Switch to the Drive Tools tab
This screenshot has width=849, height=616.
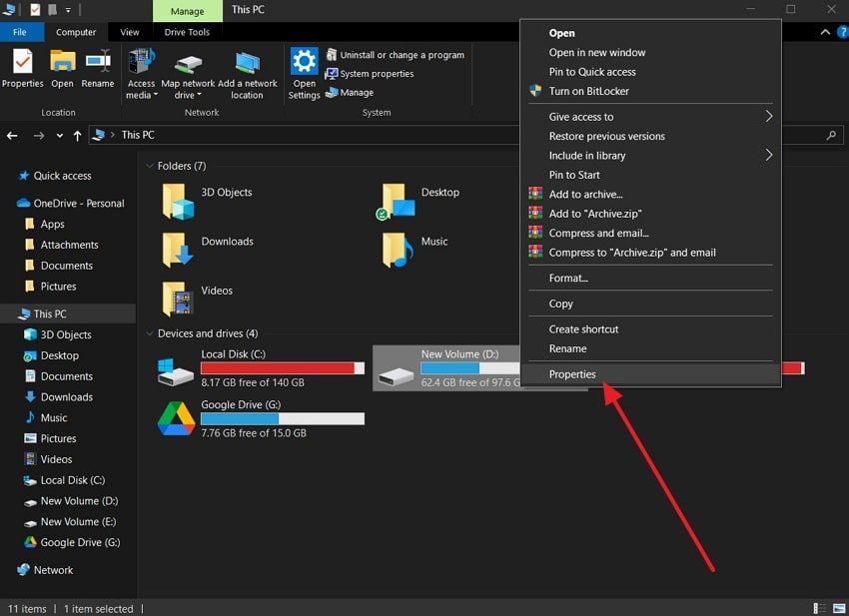(187, 32)
